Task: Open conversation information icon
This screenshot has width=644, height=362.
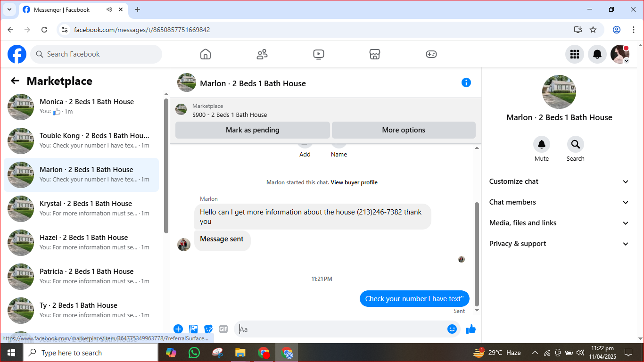Action: [466, 82]
